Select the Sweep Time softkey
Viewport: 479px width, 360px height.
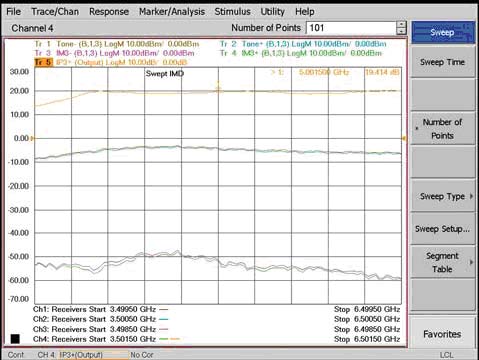pyautogui.click(x=443, y=62)
